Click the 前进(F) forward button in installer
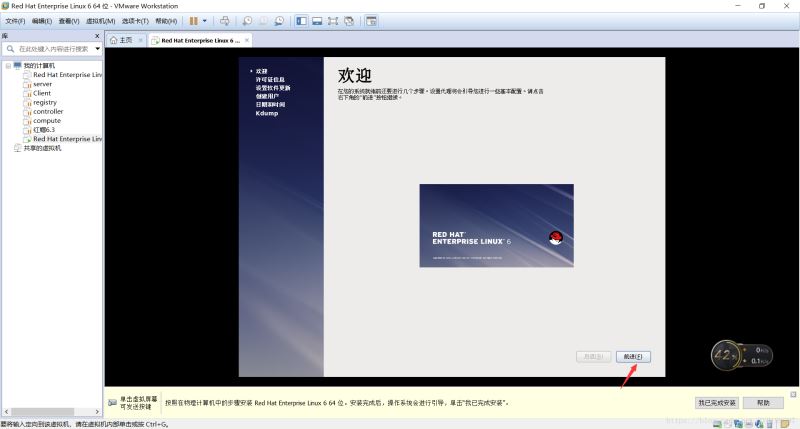The width and height of the screenshot is (800, 429). coord(633,356)
